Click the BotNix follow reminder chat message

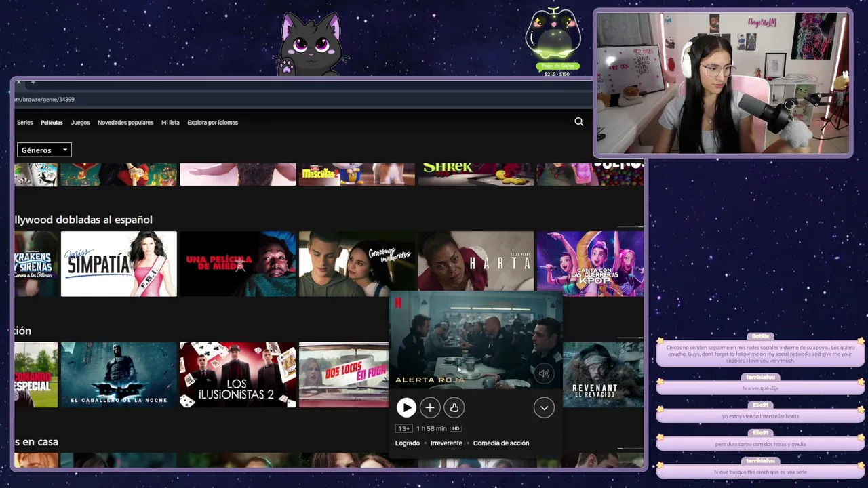(760, 354)
